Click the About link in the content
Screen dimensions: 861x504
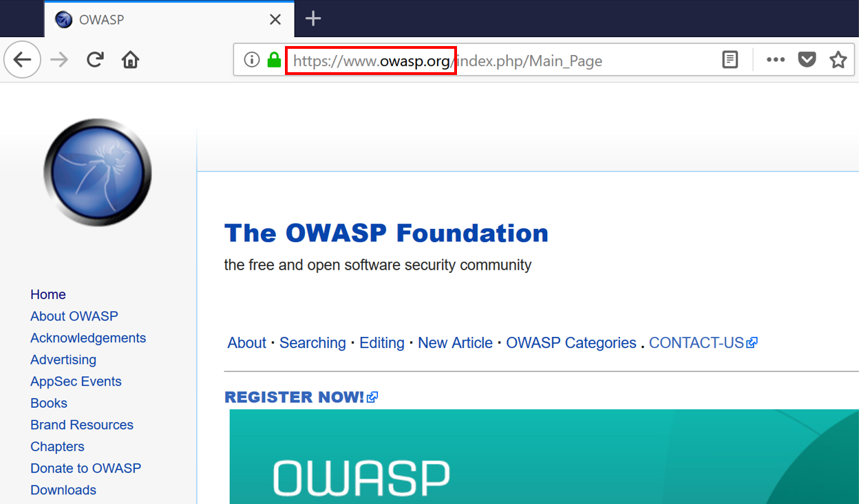(247, 343)
